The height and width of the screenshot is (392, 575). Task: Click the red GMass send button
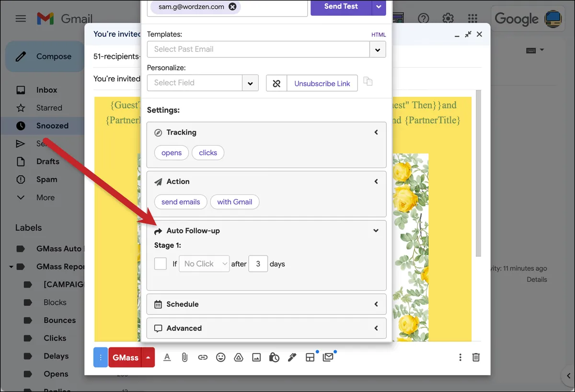tap(126, 357)
